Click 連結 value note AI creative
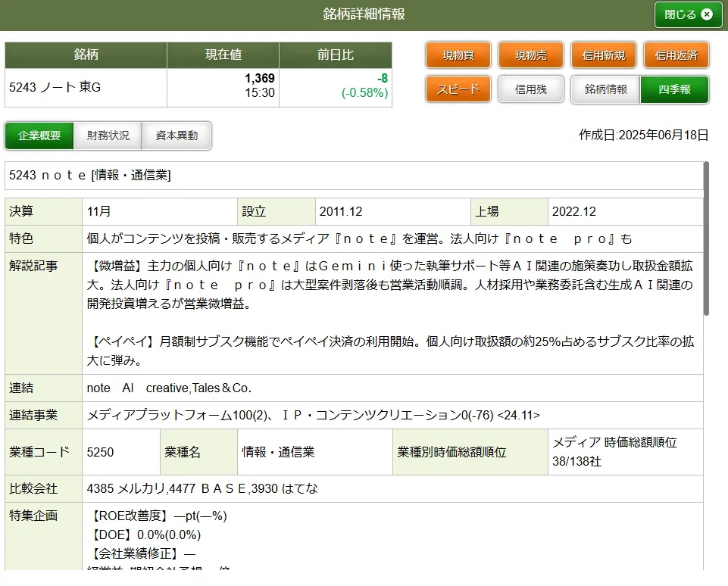 pyautogui.click(x=169, y=388)
